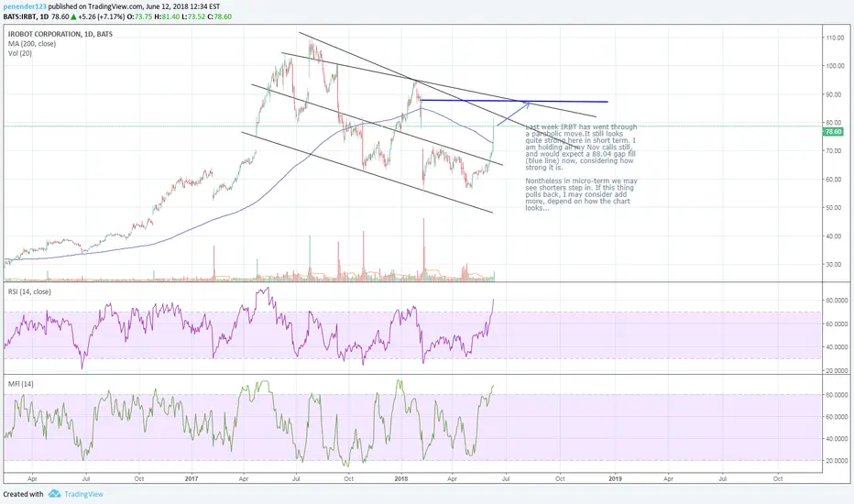Select the Vol (20) indicator label
The width and height of the screenshot is (854, 504).
pyautogui.click(x=19, y=53)
